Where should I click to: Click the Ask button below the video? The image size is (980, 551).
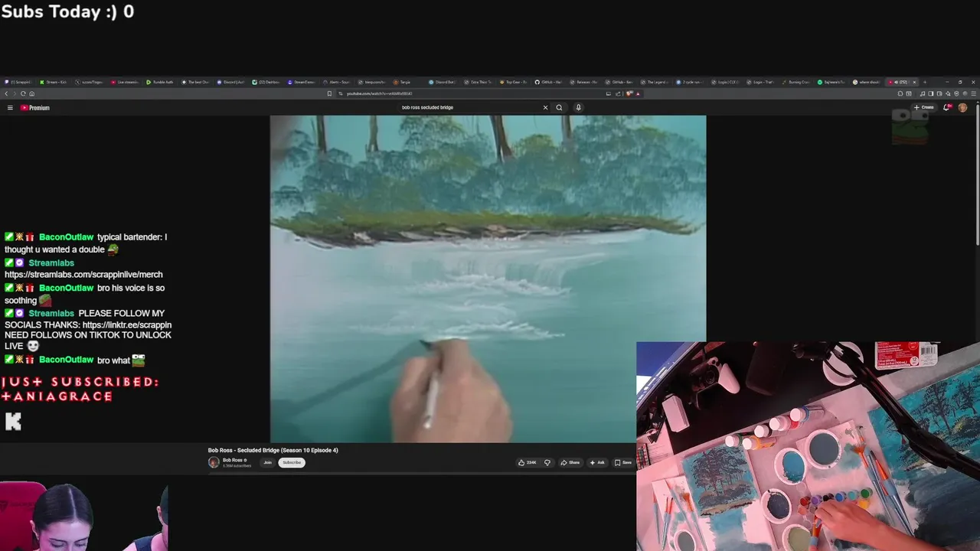[x=597, y=462]
